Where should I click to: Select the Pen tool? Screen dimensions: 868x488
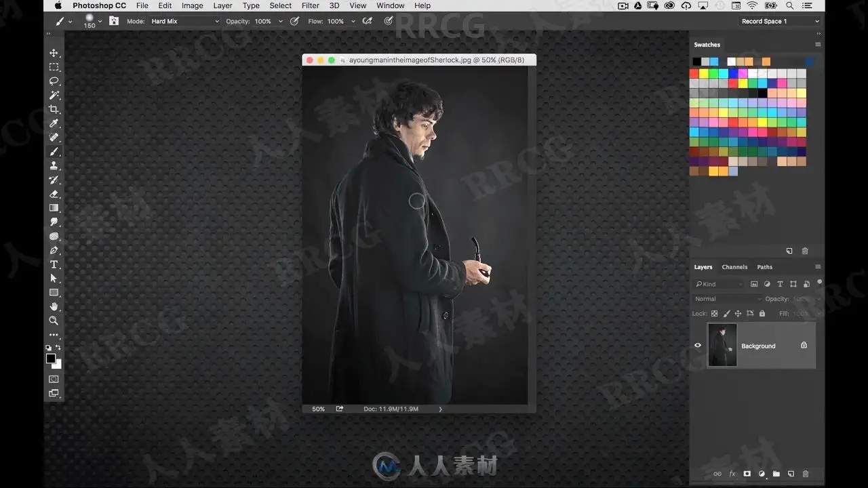click(54, 251)
